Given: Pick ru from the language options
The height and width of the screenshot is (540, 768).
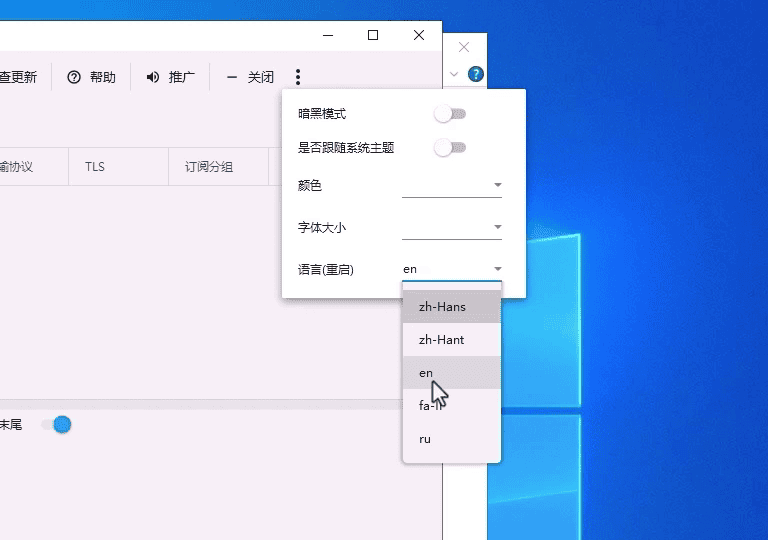Looking at the screenshot, I should [425, 439].
